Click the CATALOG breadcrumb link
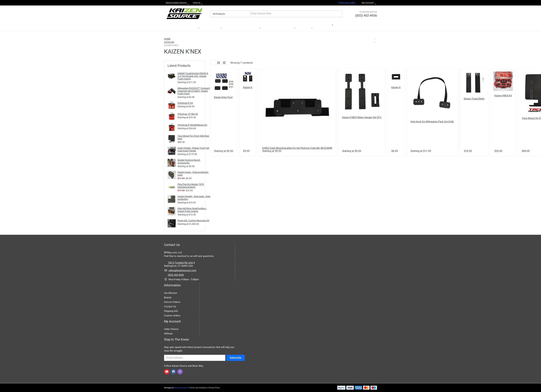541x392 pixels. click(x=169, y=42)
